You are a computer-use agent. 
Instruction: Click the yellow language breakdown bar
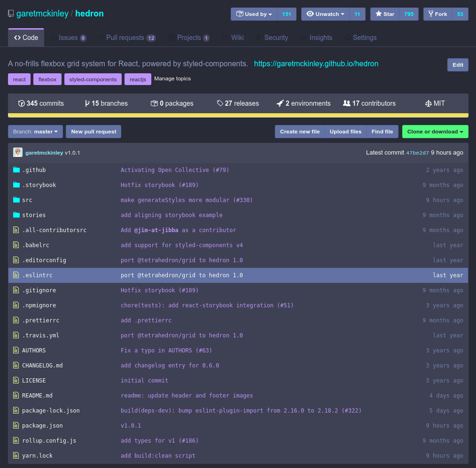238,115
